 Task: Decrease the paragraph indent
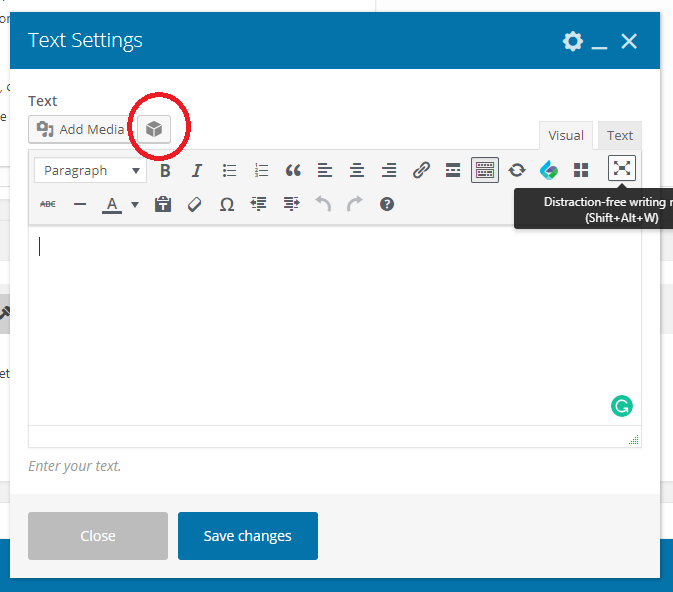tap(259, 204)
